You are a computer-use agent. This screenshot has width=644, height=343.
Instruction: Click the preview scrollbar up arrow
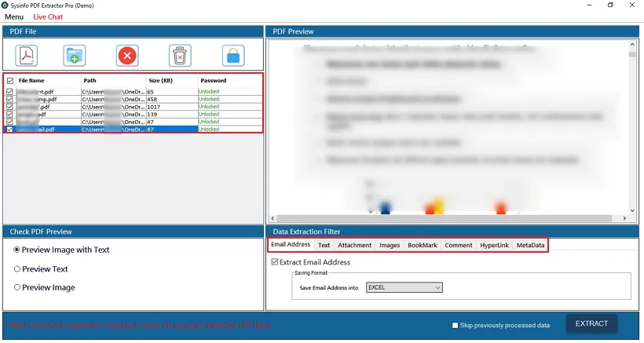pyautogui.click(x=632, y=44)
